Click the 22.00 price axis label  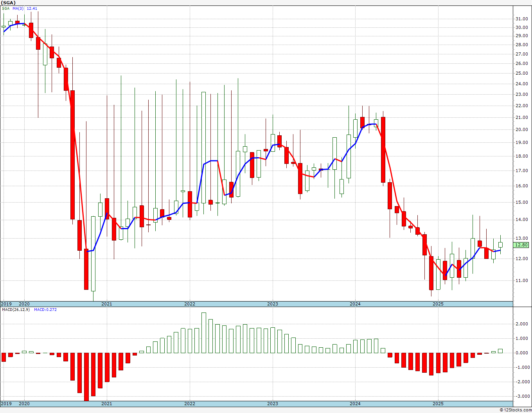click(x=521, y=106)
